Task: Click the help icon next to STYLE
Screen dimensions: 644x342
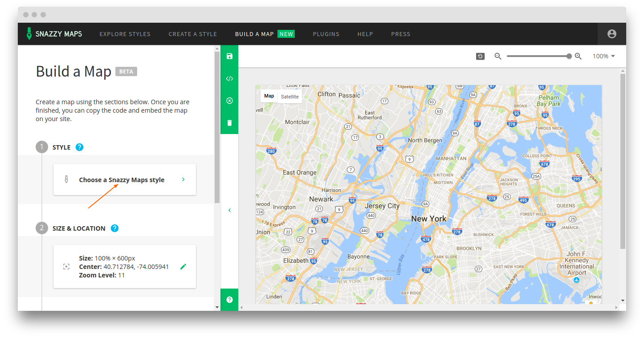Action: coord(79,147)
